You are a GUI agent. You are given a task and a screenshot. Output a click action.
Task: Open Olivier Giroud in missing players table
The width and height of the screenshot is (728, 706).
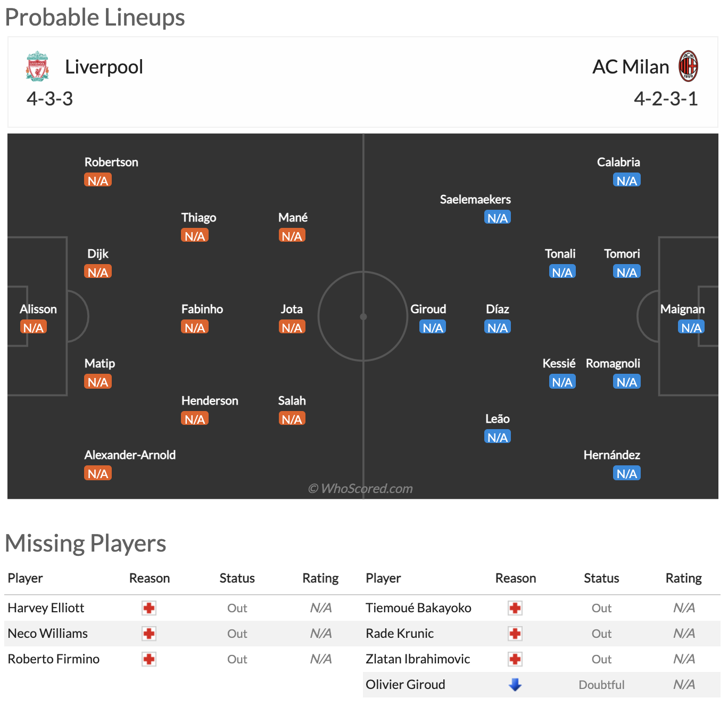tap(406, 685)
